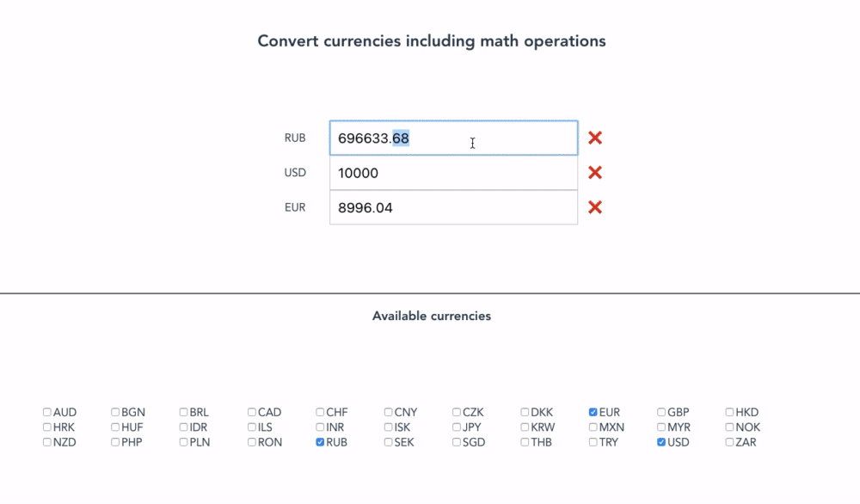860x504 pixels.
Task: Remove the EUR row with the red X
Action: (594, 206)
